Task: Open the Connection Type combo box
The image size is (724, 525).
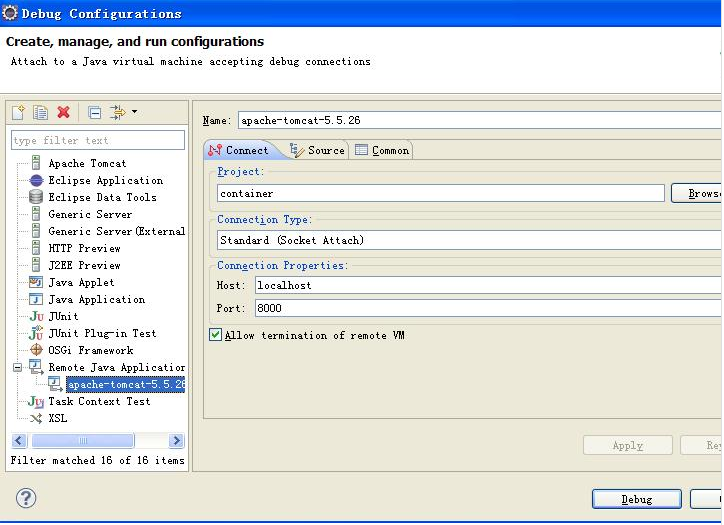Action: 469,241
